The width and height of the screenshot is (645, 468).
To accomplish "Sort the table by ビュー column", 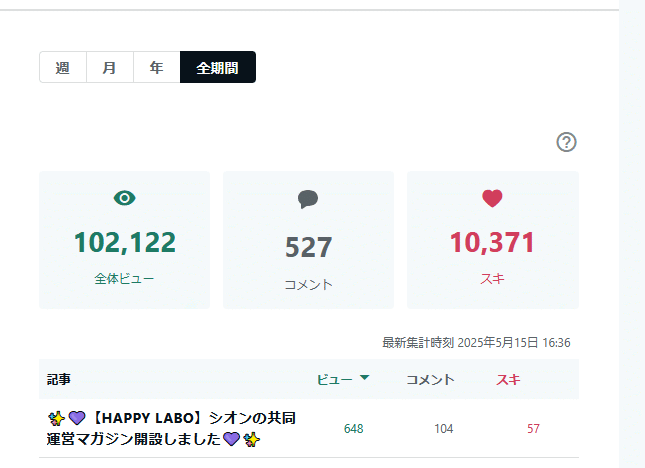I will (x=334, y=380).
